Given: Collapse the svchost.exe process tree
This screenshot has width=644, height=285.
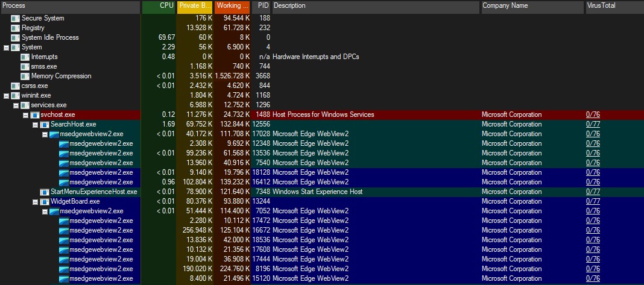Looking at the screenshot, I should click(x=25, y=115).
